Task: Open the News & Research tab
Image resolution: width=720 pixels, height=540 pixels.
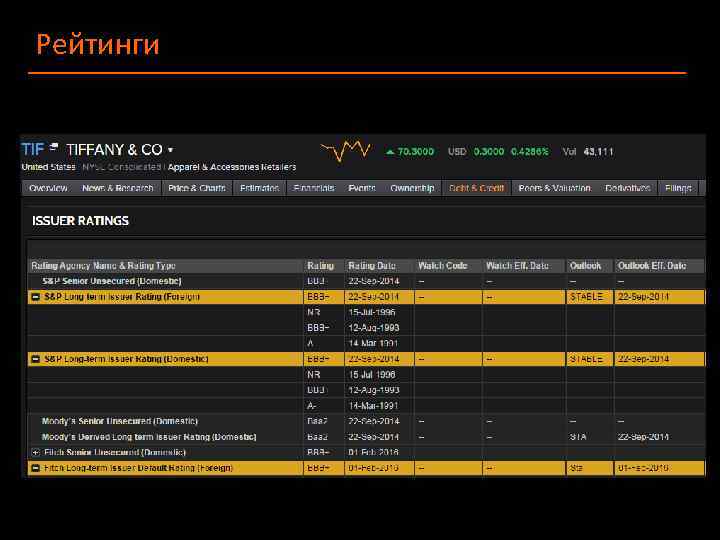Action: click(x=118, y=188)
